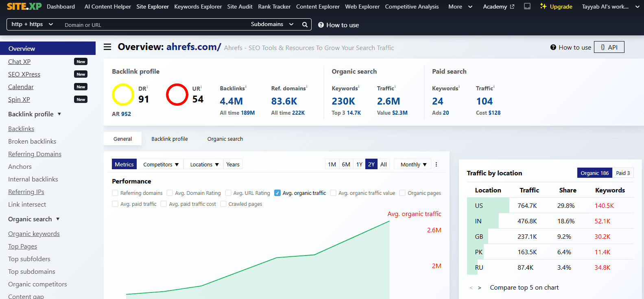This screenshot has width=644, height=299.
Task: Collapse the Backlink profile sidebar section
Action: coord(35,114)
